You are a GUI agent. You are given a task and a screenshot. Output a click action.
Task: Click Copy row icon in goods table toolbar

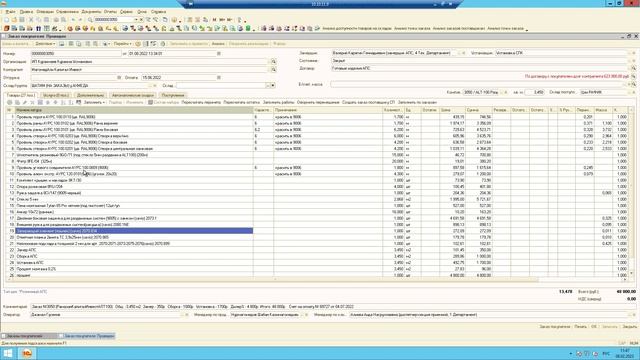coord(17,102)
